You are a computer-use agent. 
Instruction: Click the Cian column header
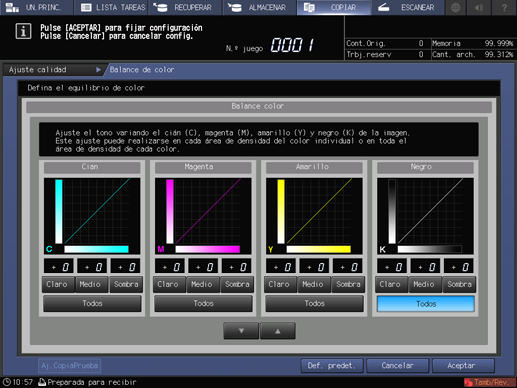click(92, 167)
